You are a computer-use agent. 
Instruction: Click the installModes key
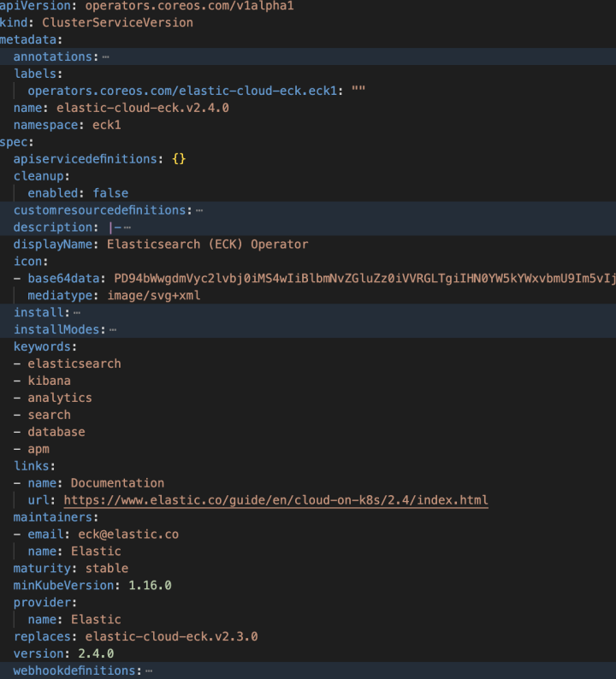[56, 329]
